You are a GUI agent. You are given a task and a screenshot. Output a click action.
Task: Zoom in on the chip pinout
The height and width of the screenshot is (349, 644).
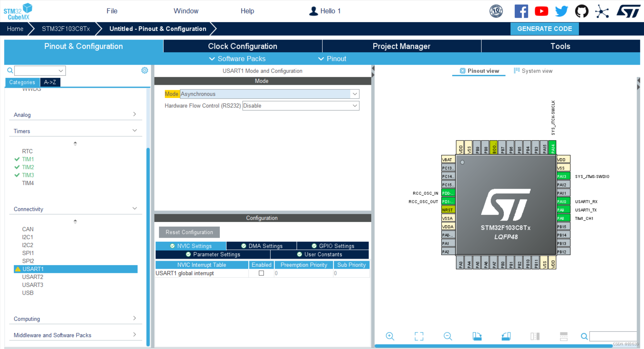390,336
